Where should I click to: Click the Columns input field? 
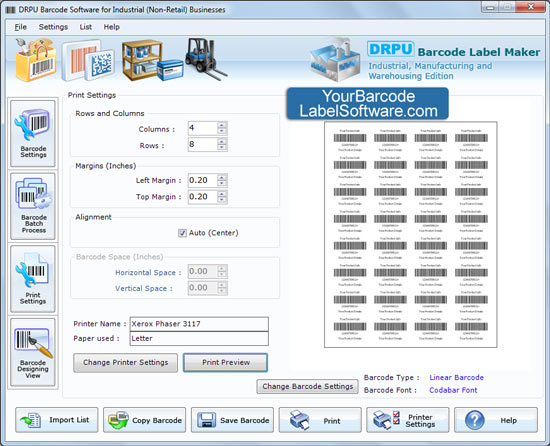[203, 128]
